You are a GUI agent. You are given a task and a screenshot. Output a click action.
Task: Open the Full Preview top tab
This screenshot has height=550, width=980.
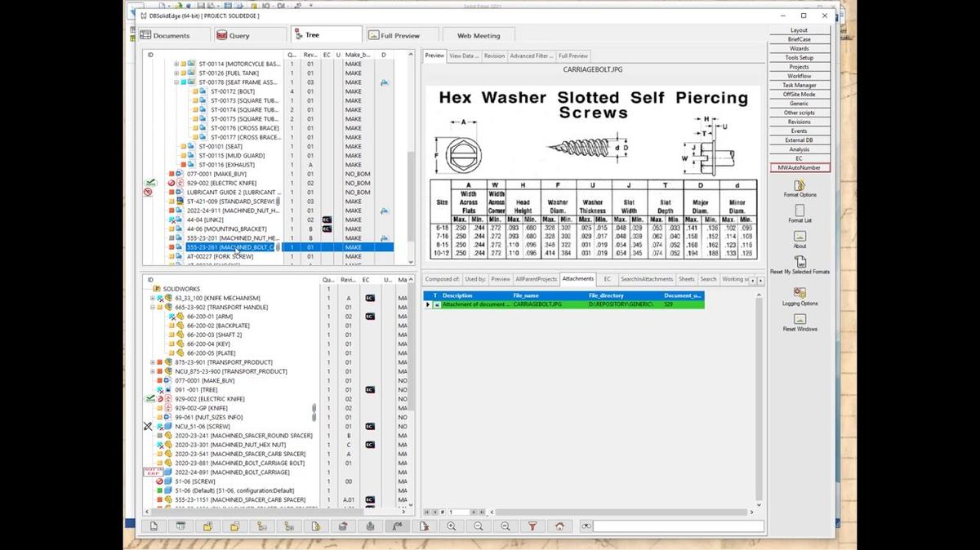(402, 35)
